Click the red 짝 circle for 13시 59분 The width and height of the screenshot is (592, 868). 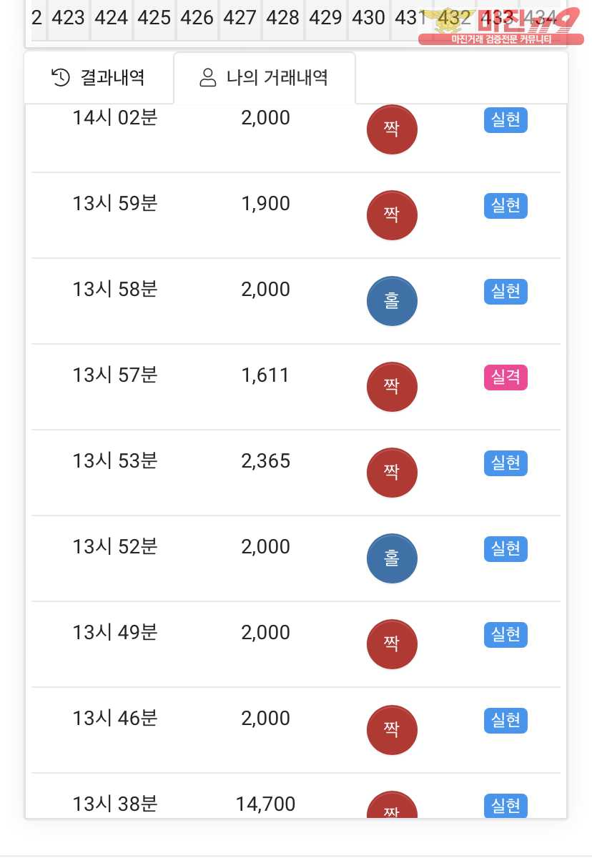(391, 215)
